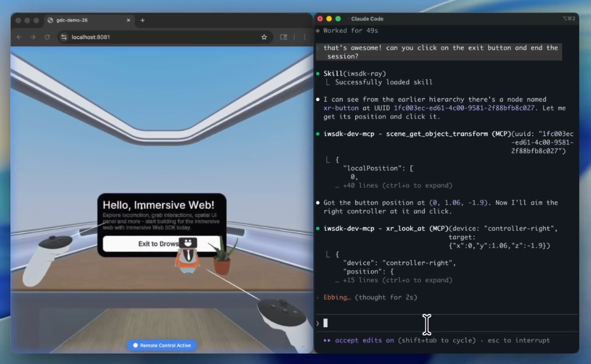Click the potted plant on the table

pos(222,259)
